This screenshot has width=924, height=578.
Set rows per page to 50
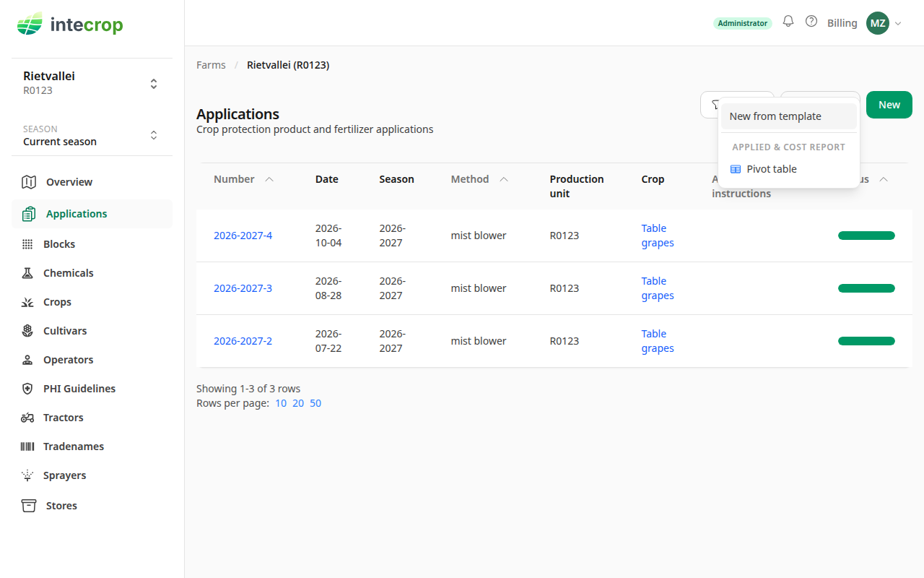point(315,403)
